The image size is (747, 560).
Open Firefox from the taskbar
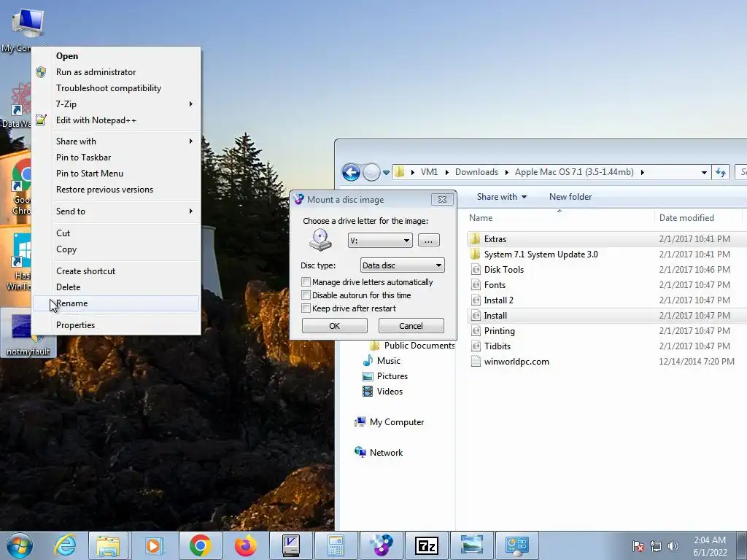[x=245, y=545]
